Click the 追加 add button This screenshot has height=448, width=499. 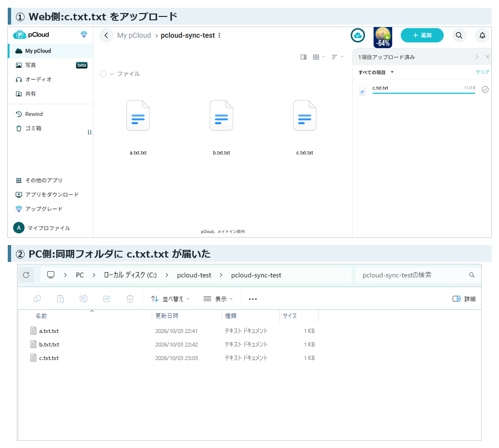tap(422, 35)
